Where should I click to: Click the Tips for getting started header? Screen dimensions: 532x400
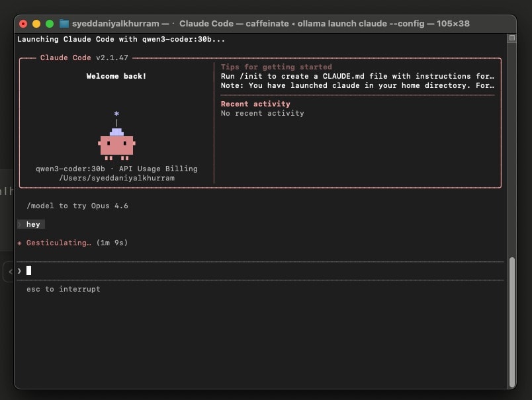click(x=276, y=67)
